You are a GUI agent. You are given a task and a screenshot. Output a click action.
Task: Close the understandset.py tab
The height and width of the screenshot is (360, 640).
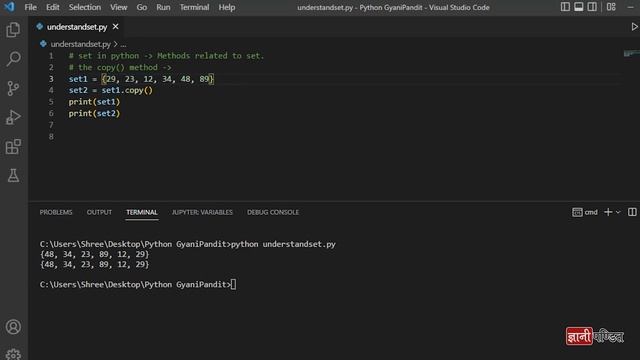click(x=116, y=27)
